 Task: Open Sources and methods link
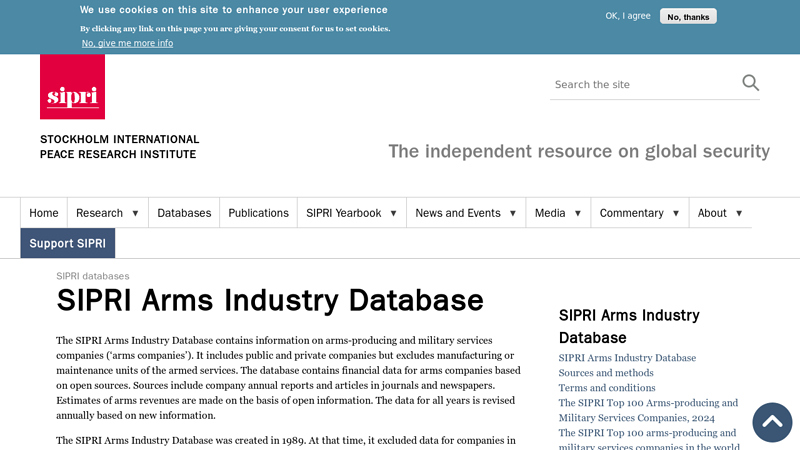click(x=606, y=373)
